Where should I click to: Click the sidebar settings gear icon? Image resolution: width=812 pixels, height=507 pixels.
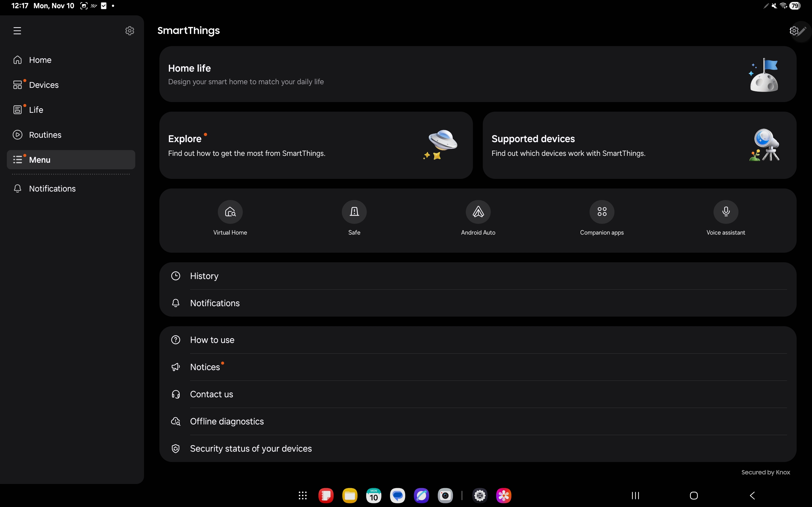[x=129, y=31]
